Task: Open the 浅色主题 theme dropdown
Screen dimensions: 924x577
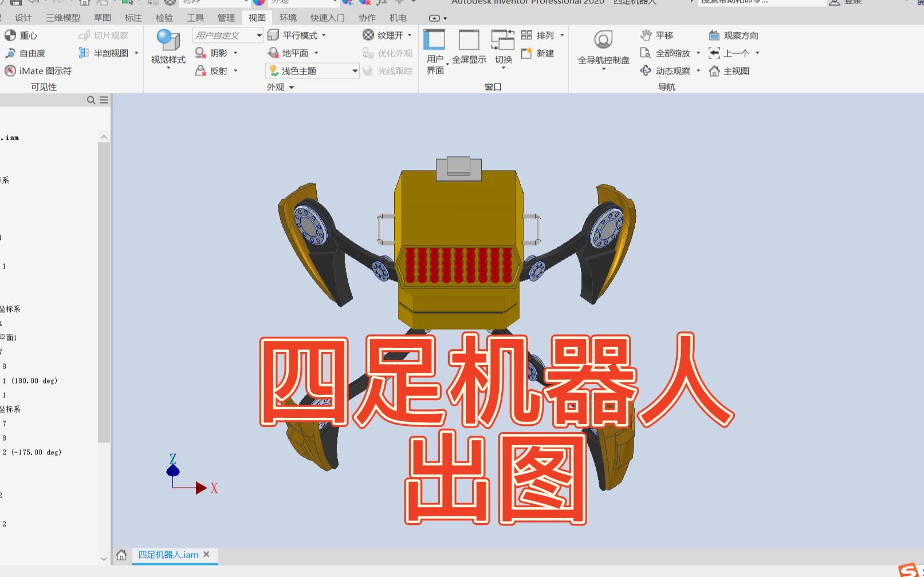Action: click(x=355, y=70)
